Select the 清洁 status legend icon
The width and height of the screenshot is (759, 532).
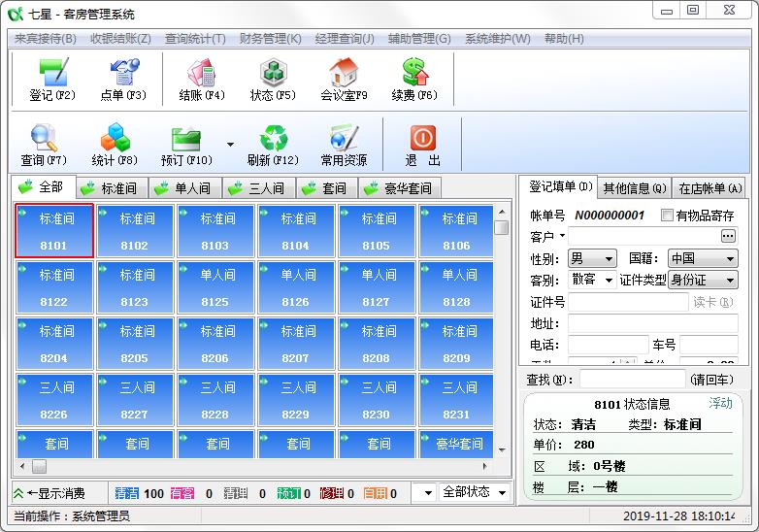click(127, 493)
